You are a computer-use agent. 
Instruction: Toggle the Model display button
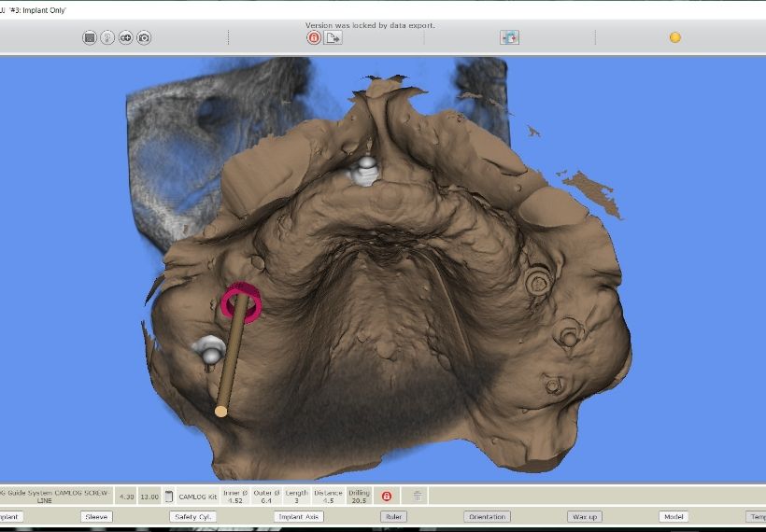click(674, 516)
